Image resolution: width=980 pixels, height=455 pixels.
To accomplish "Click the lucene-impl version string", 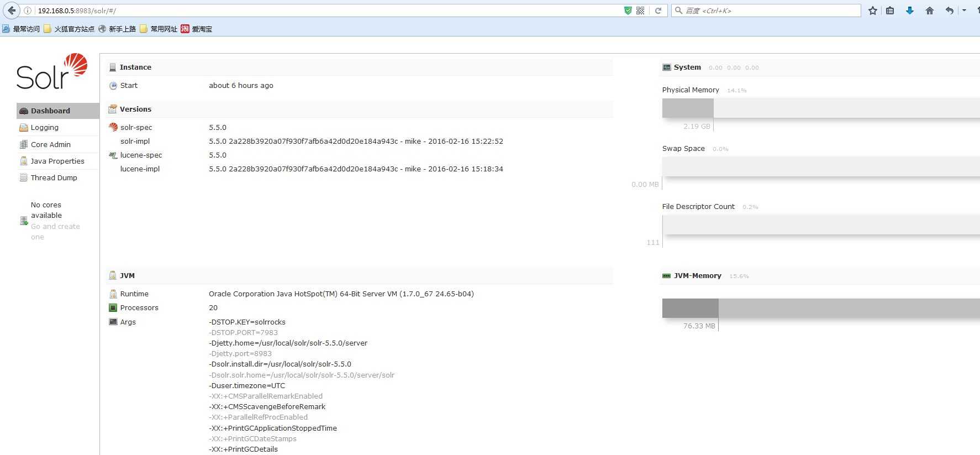I will [356, 169].
